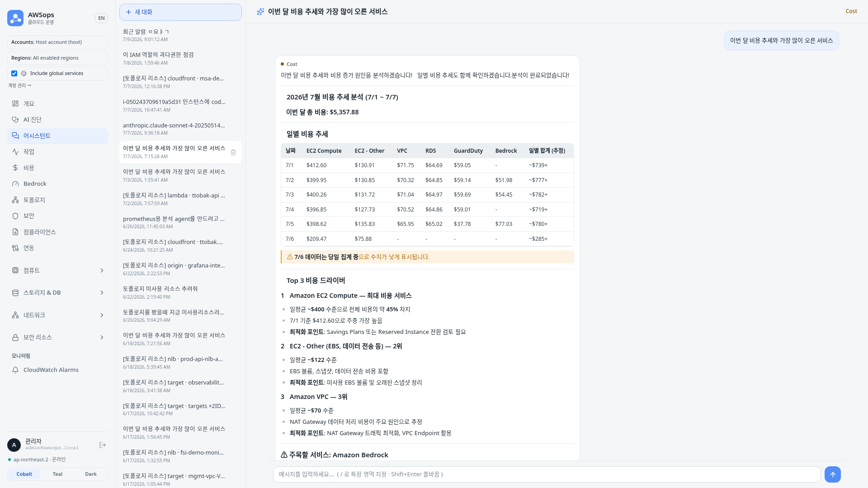The height and width of the screenshot is (488, 868).
Task: Switch theme to Cobalt
Action: 24,474
